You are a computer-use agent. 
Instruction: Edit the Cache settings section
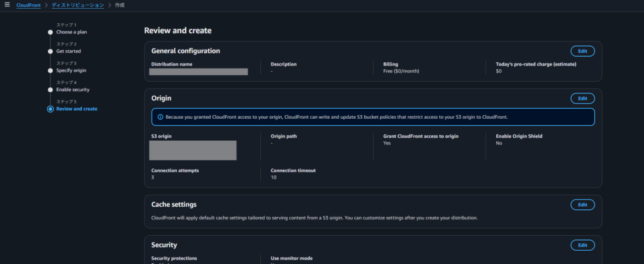click(x=582, y=204)
